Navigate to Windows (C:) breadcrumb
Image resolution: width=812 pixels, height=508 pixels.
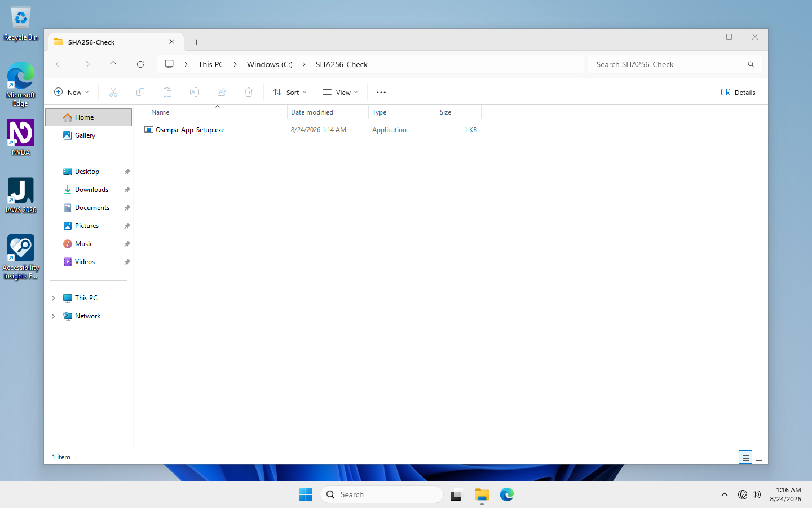[x=270, y=64]
